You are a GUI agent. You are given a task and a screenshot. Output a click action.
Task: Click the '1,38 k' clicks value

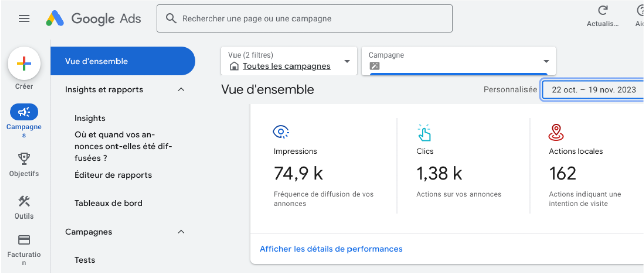(x=439, y=173)
